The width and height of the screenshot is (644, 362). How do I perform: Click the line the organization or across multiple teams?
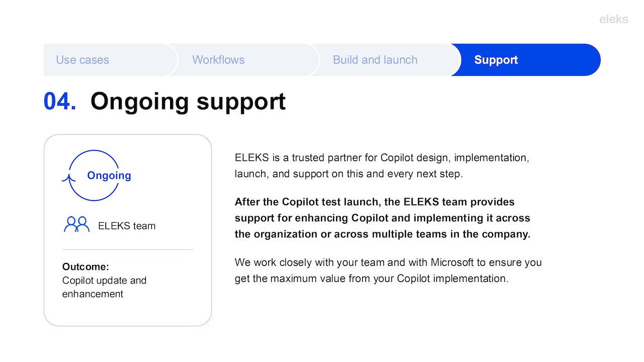click(382, 234)
